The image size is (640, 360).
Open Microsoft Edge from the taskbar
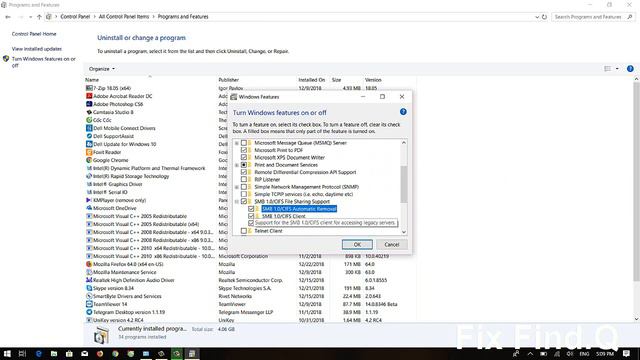[39, 353]
